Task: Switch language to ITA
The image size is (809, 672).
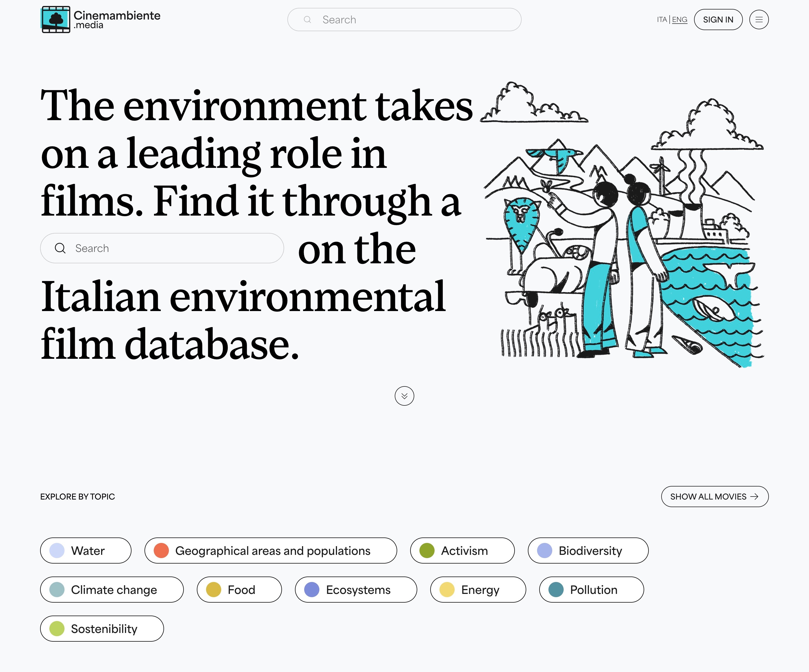Action: (x=662, y=20)
